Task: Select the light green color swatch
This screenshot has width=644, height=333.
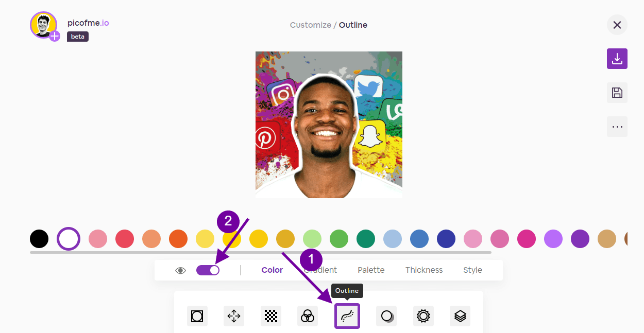Action: (312, 239)
